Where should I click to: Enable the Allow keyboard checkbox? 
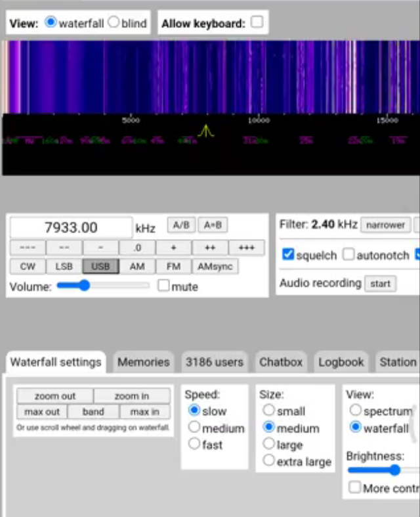(x=257, y=22)
